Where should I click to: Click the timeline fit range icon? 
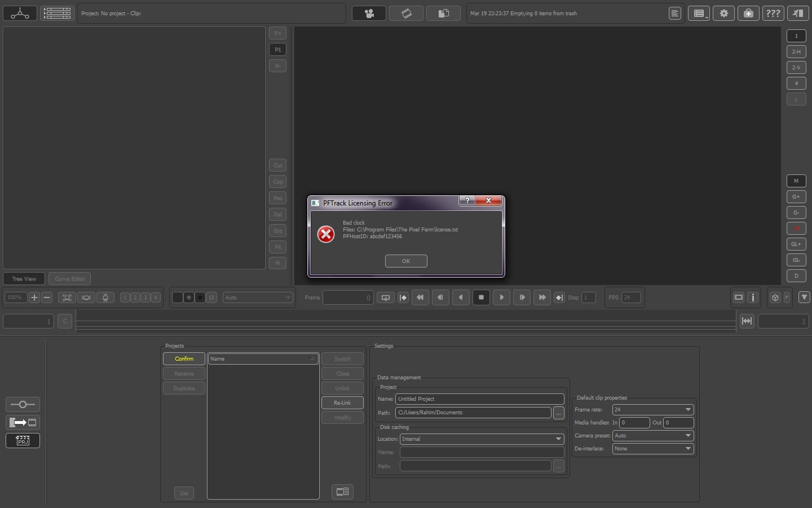[747, 321]
